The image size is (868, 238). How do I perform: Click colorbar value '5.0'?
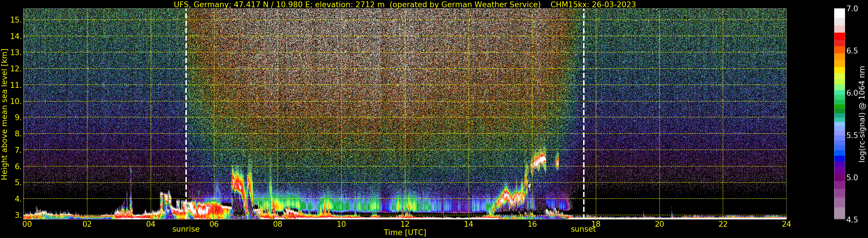pyautogui.click(x=852, y=177)
